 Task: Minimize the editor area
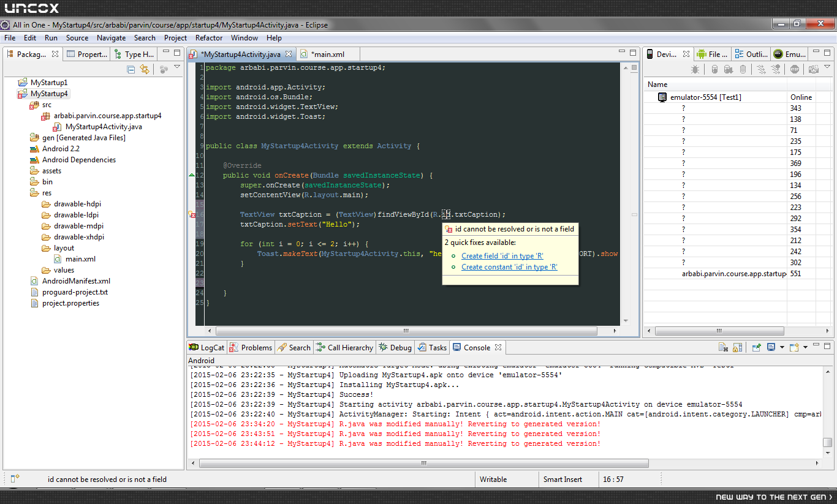coord(621,53)
